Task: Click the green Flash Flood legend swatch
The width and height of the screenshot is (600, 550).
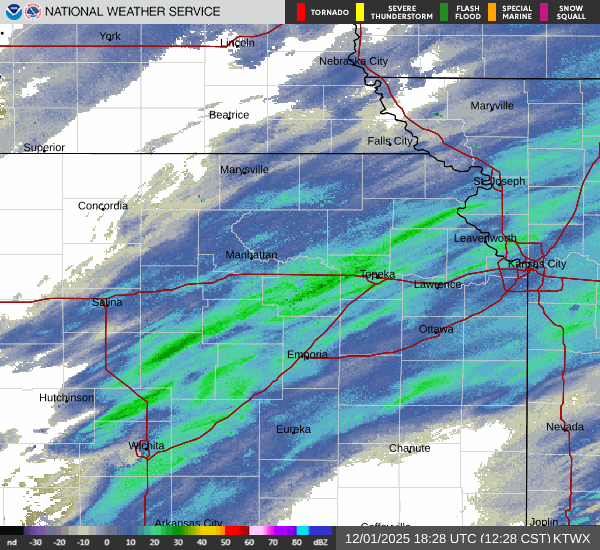Action: pos(444,12)
